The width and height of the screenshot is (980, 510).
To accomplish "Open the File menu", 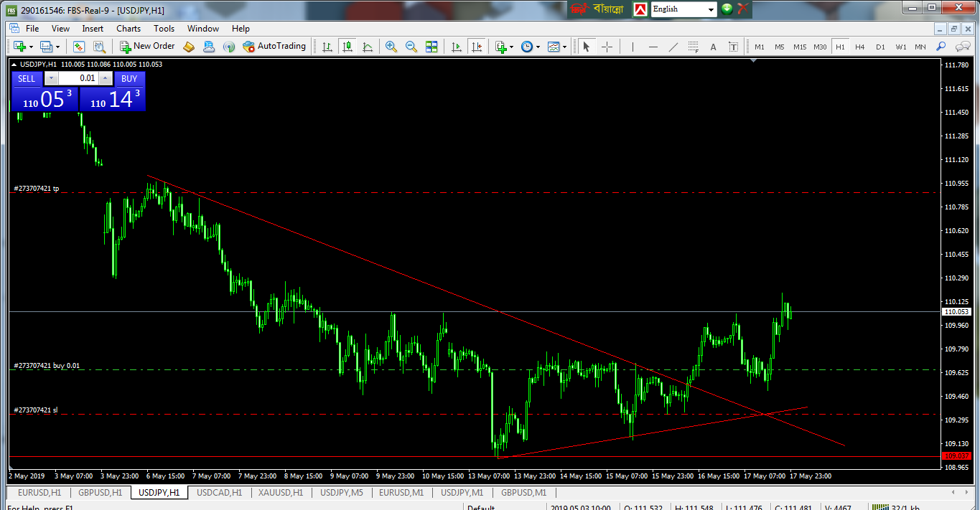I will pos(32,29).
